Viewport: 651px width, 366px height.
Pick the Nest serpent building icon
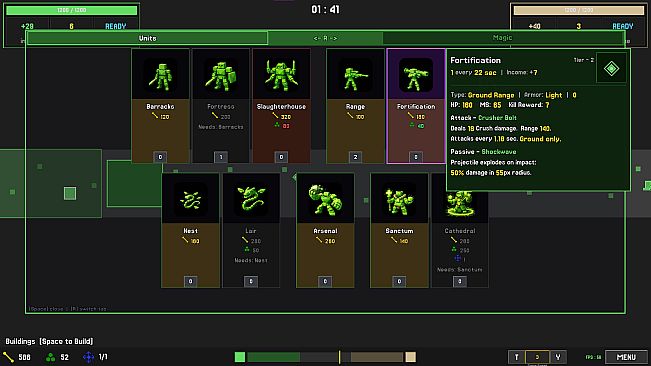[x=191, y=200]
